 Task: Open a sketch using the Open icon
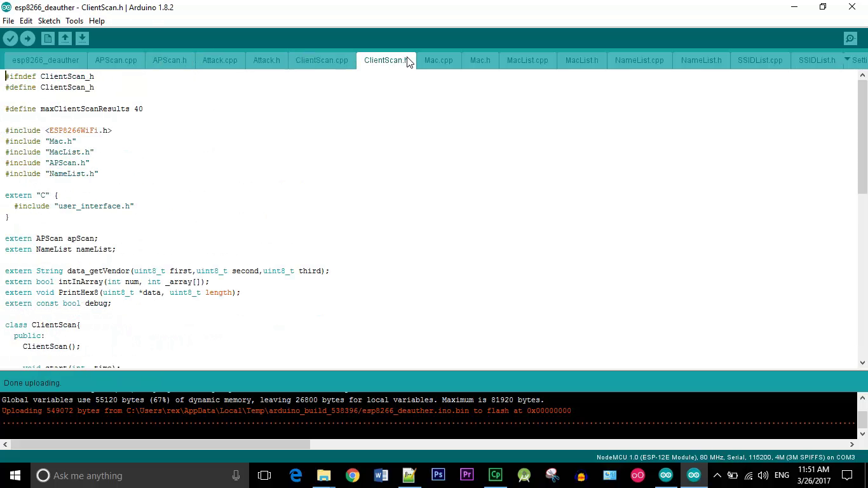(65, 39)
